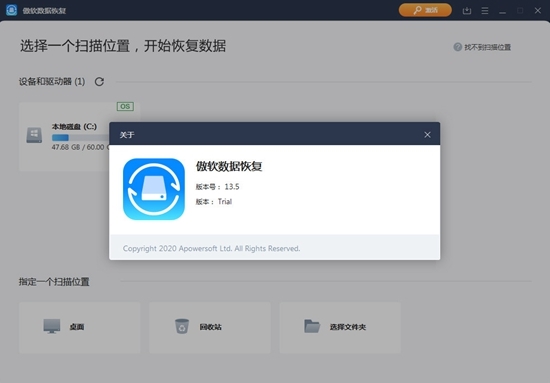The image size is (550, 383).
Task: Click the large app icon in About dialog
Action: pyautogui.click(x=154, y=189)
